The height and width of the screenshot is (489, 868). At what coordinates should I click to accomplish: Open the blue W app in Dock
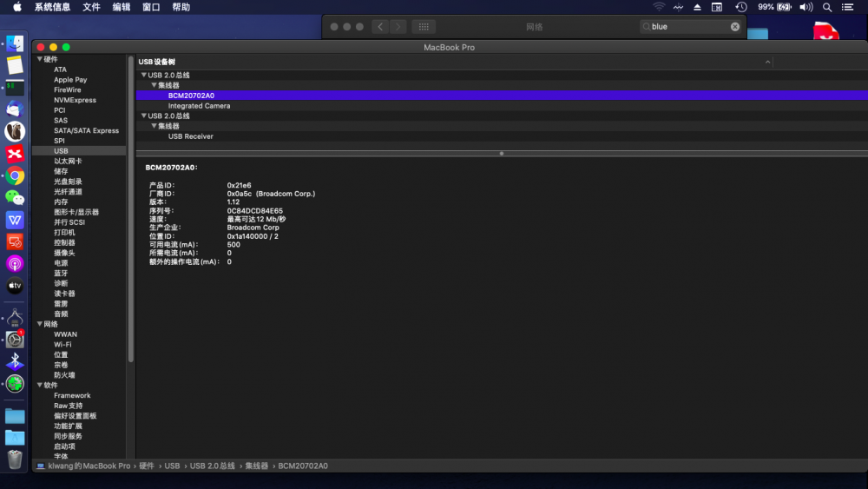coord(15,220)
